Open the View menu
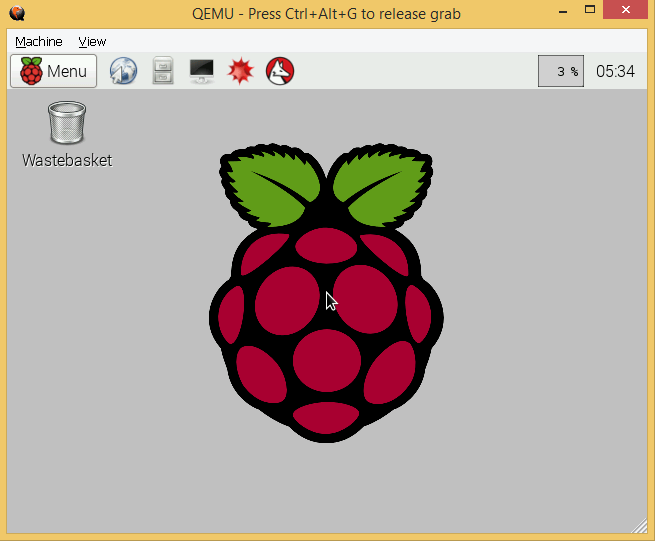The width and height of the screenshot is (655, 541). tap(92, 42)
